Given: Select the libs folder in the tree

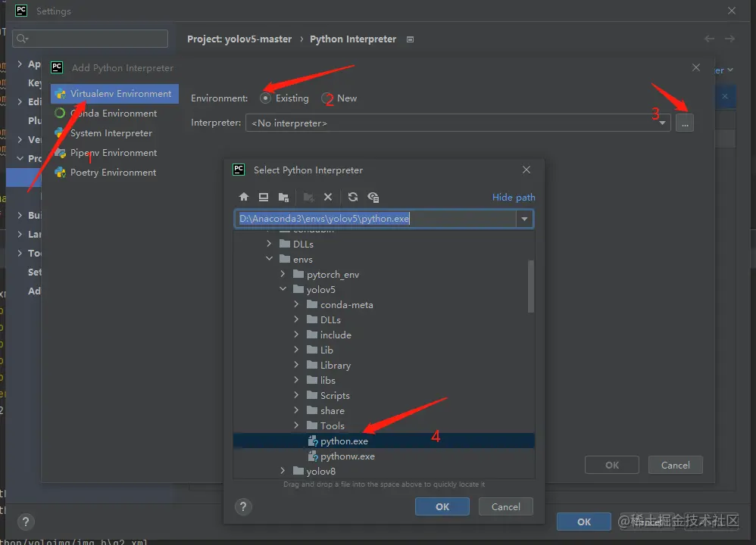Looking at the screenshot, I should tap(384, 380).
